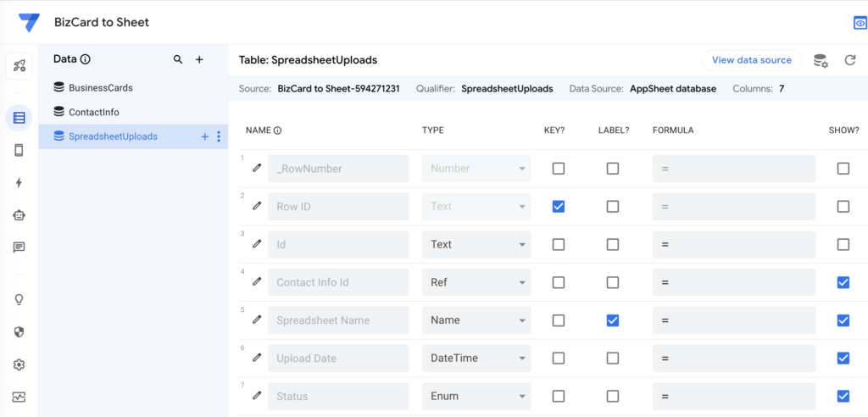Viewport: 868px width, 417px height.
Task: Select the ContactInfo table
Action: coord(93,112)
